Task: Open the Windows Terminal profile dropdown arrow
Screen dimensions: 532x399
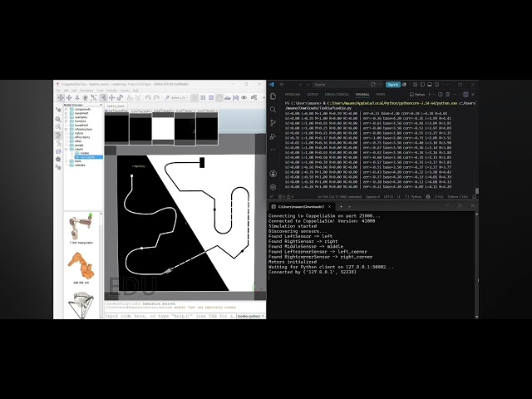Action: tap(349, 206)
